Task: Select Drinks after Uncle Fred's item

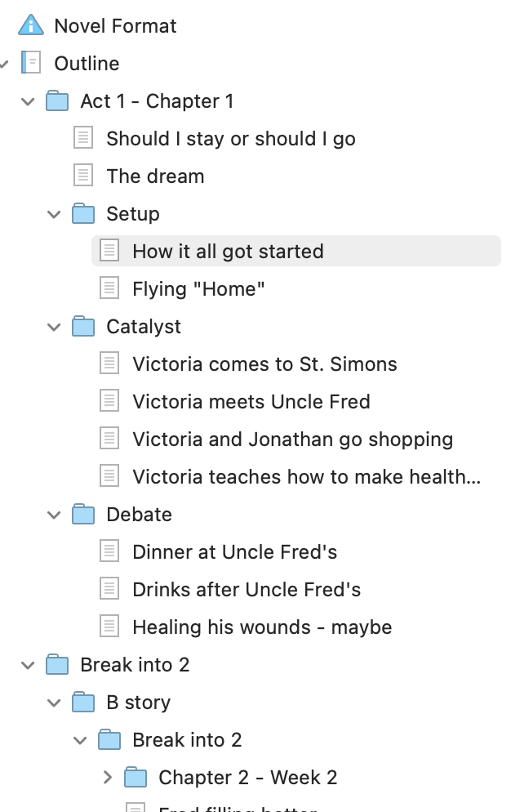Action: [247, 589]
